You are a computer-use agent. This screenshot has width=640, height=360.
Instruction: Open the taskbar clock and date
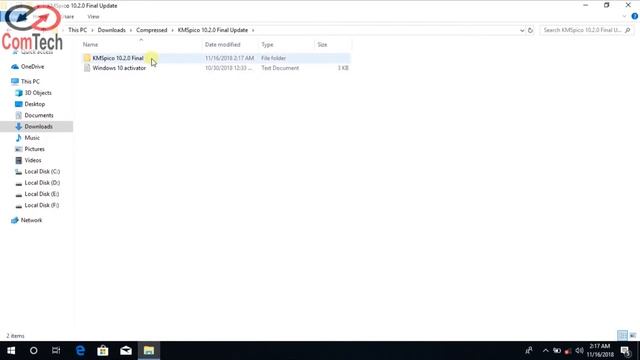tap(600, 351)
